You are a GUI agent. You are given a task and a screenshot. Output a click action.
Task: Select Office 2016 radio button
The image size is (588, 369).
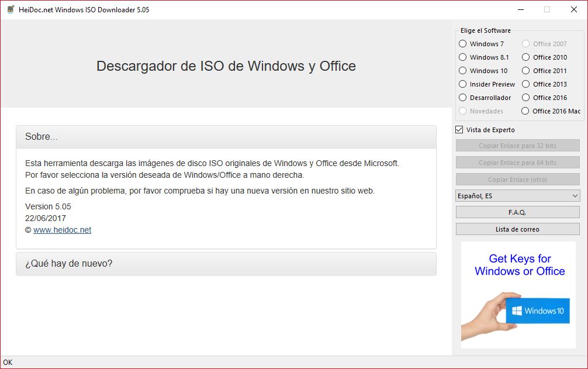(545, 98)
